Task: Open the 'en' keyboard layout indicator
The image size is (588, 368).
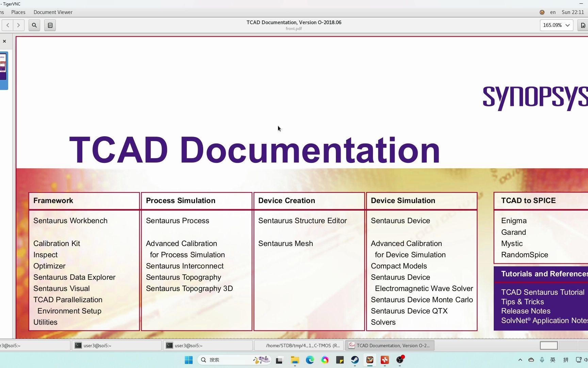Action: (x=553, y=12)
